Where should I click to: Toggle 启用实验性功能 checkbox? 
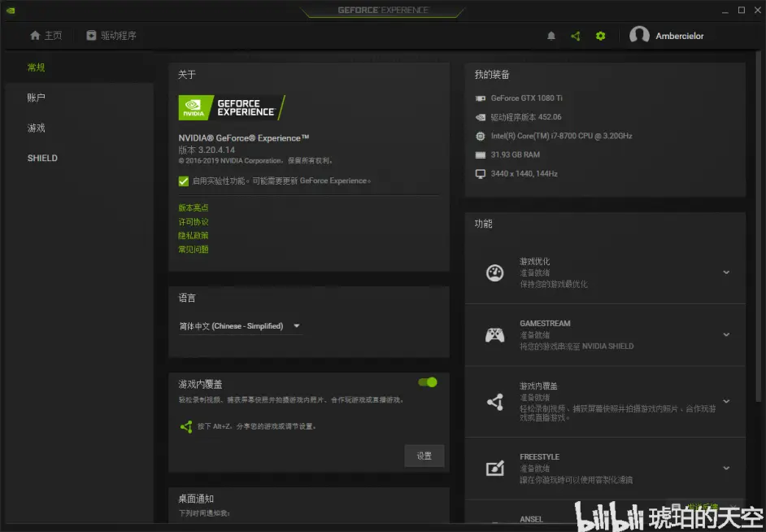click(x=184, y=181)
